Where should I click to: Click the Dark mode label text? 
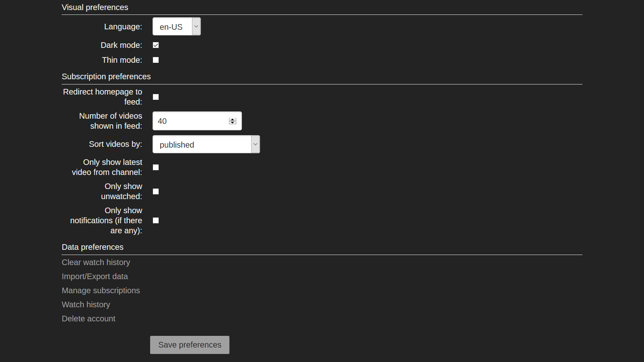(121, 45)
